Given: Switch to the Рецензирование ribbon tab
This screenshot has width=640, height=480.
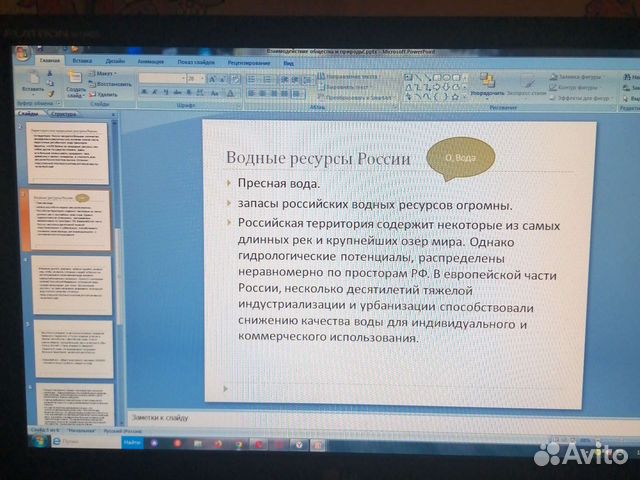Looking at the screenshot, I should (249, 63).
